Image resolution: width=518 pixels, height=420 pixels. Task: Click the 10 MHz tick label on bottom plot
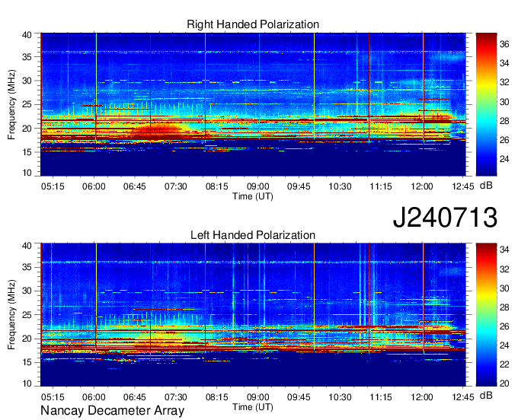[x=27, y=383]
